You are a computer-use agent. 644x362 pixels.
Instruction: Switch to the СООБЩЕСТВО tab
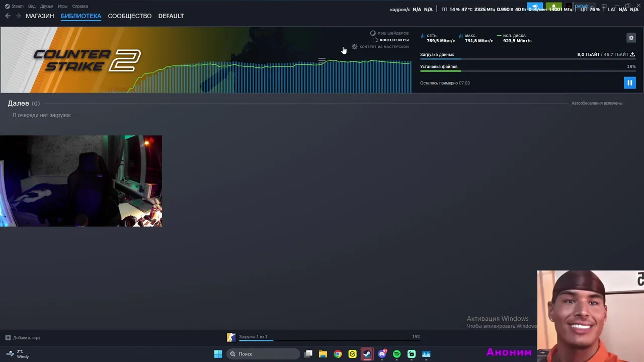[130, 16]
